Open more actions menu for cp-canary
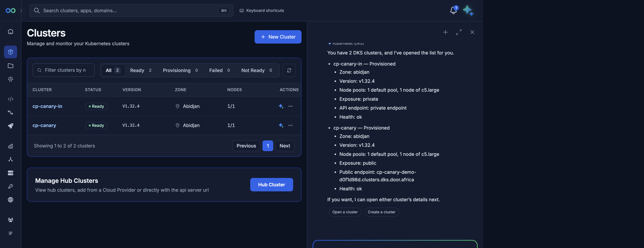Screen dimensions: 644x248 (x=290, y=125)
